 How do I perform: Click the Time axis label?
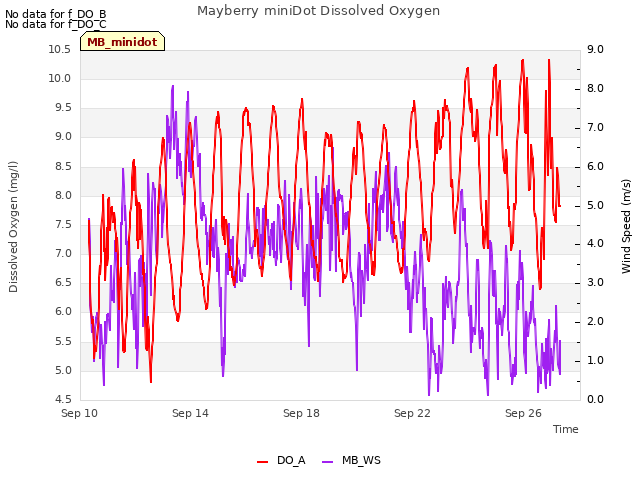[566, 429]
